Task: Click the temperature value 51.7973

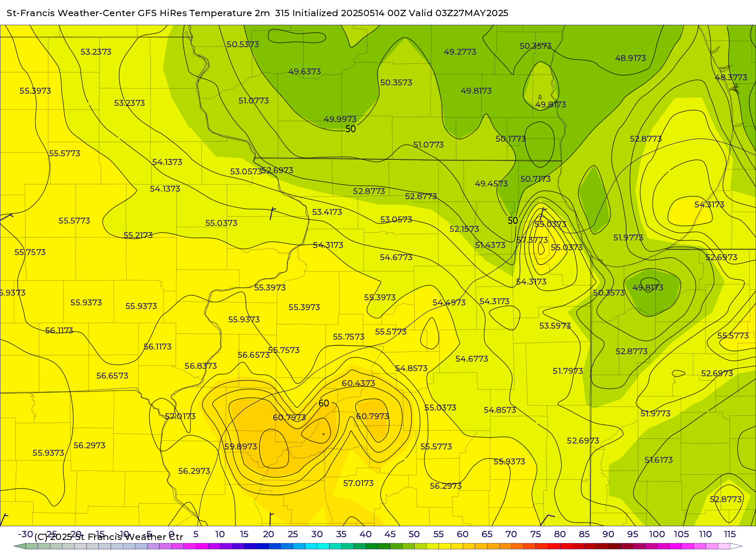Action: (x=567, y=371)
